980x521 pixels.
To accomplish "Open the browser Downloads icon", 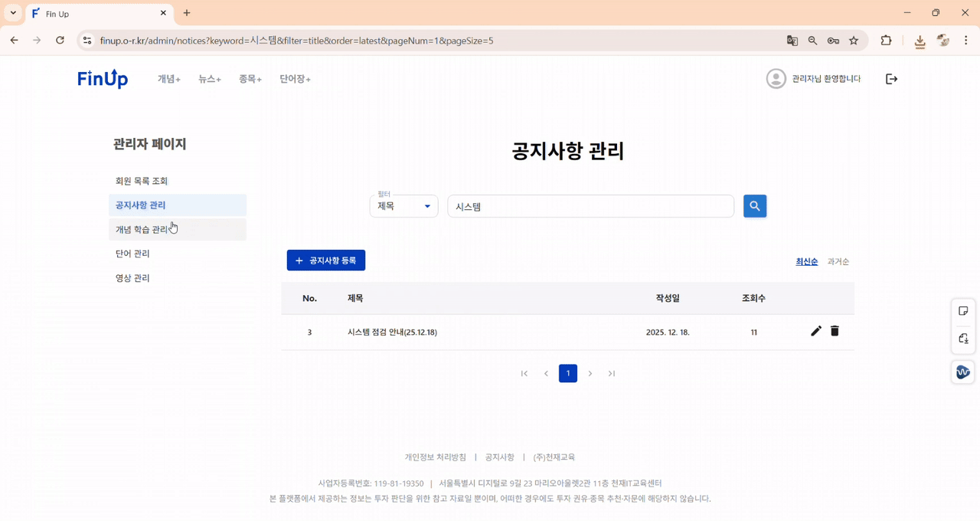I will pos(920,41).
